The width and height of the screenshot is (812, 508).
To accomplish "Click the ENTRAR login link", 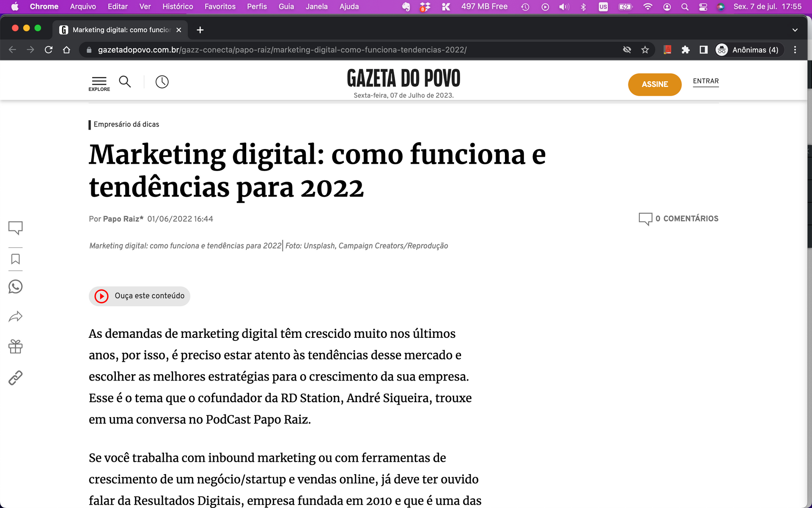I will pyautogui.click(x=706, y=81).
